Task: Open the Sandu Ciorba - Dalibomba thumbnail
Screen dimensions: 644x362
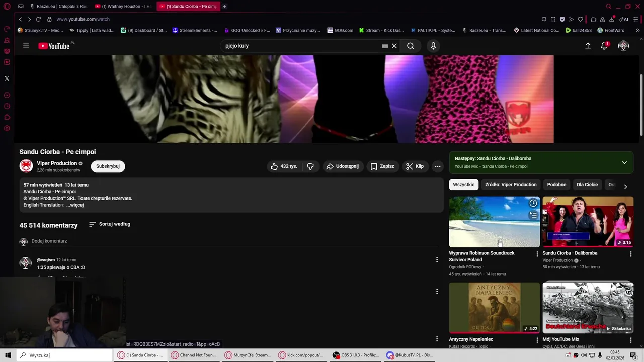Action: (x=588, y=222)
